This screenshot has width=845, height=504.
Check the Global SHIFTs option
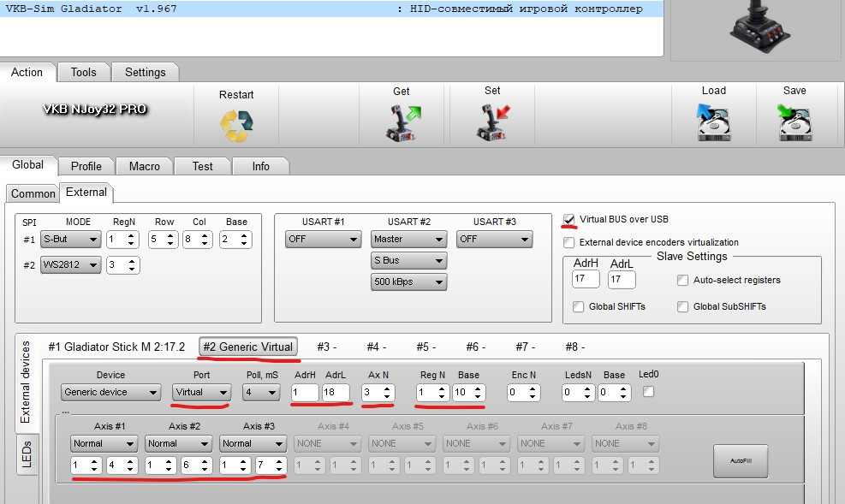coord(579,306)
